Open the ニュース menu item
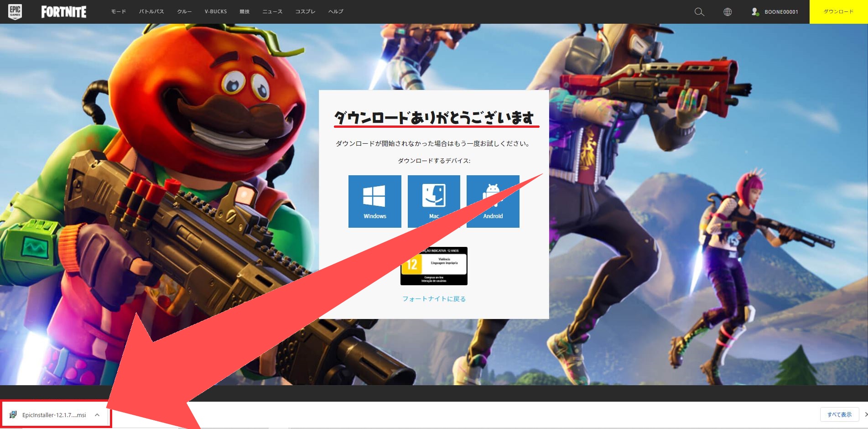The image size is (868, 429). (272, 12)
